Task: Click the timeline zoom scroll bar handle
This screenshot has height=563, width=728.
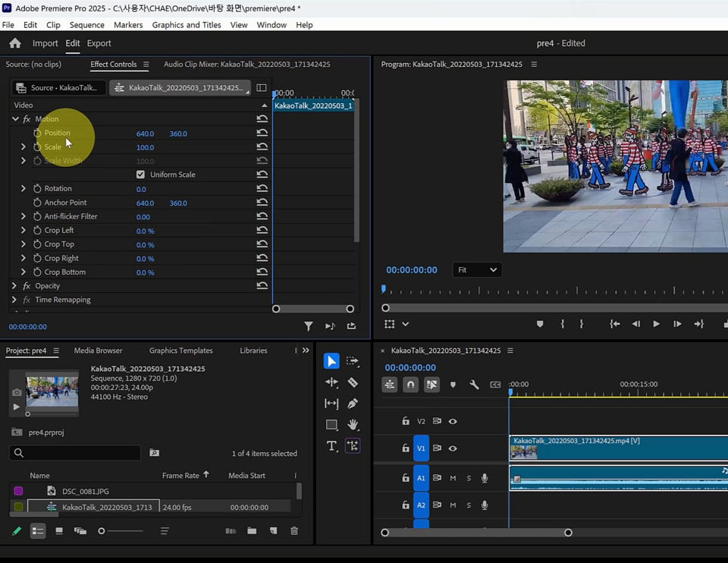Action: coord(568,533)
